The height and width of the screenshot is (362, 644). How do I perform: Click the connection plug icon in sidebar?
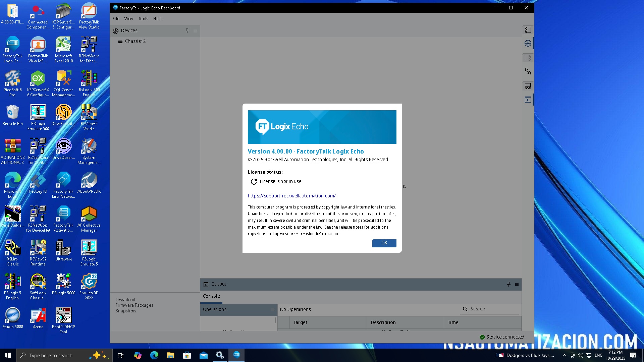point(528,71)
